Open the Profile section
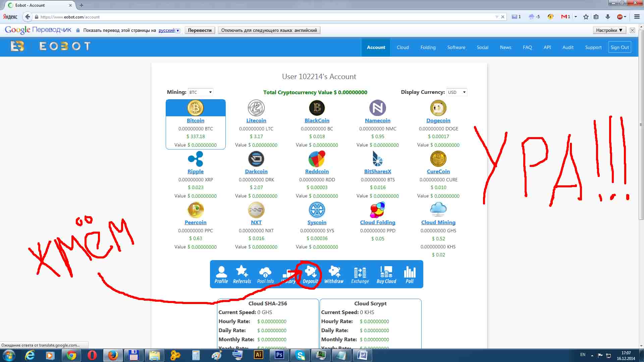Viewport: 644px width, 362px height. tap(221, 275)
